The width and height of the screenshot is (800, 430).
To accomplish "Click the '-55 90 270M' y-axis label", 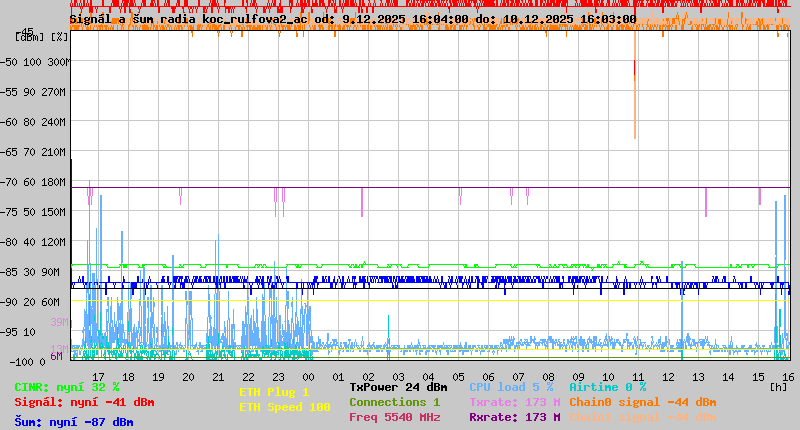I will [33, 92].
